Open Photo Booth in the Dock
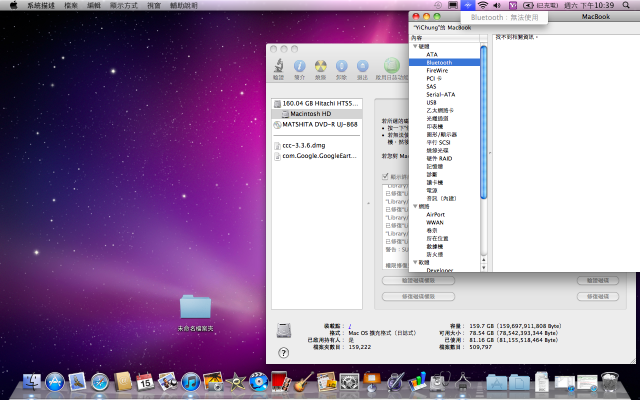Screen dimensions: 640x400 281,382
